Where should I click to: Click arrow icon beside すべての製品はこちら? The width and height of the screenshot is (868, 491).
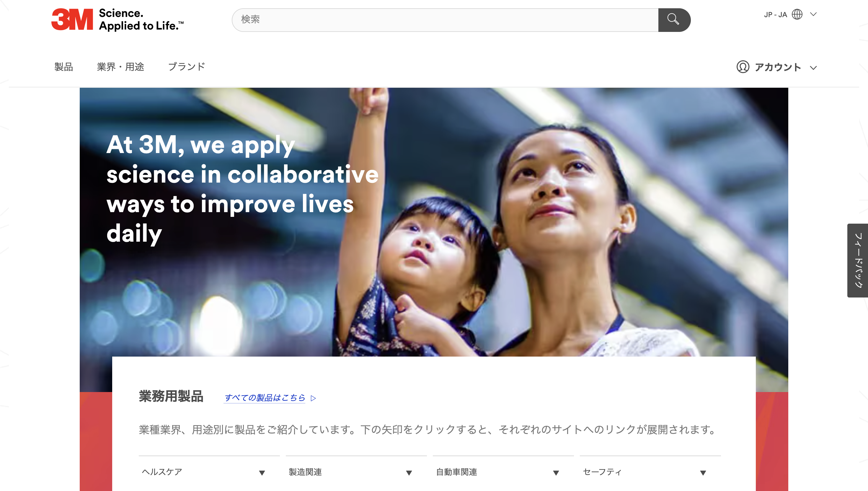(x=313, y=398)
